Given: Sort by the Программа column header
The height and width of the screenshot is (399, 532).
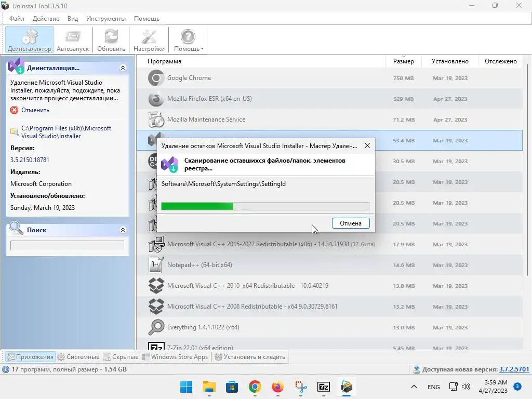Looking at the screenshot, I should click(164, 61).
